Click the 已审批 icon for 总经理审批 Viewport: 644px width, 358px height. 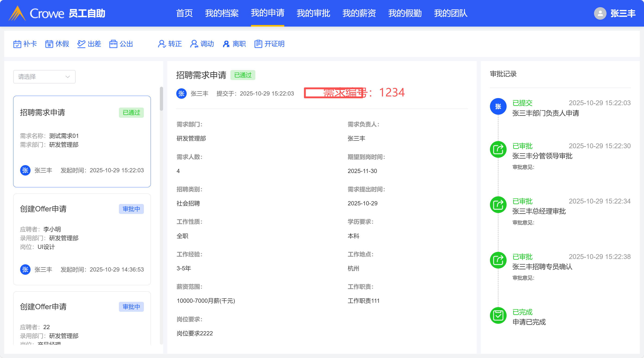point(498,205)
